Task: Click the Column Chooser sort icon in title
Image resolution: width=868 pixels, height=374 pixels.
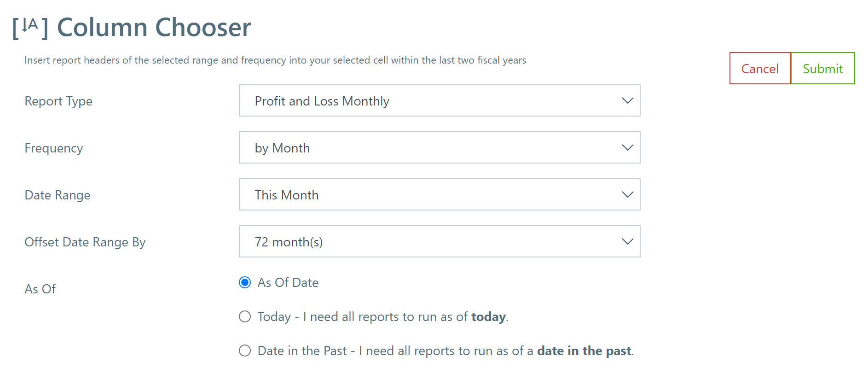Action: point(30,28)
